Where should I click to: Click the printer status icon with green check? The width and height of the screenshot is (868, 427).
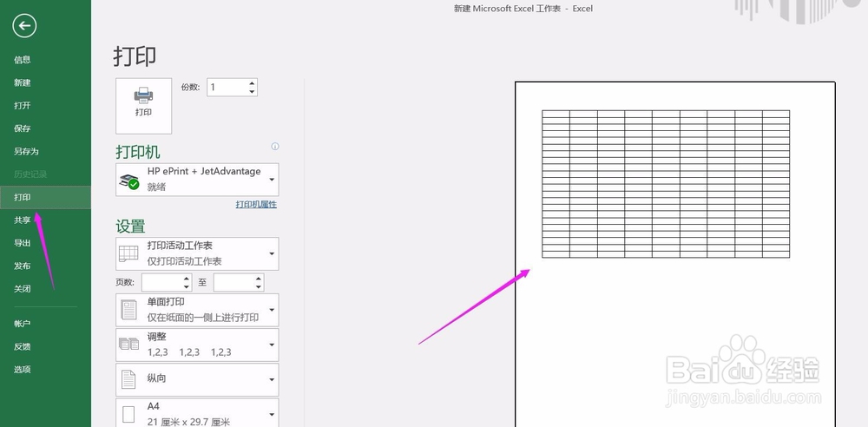pos(129,181)
